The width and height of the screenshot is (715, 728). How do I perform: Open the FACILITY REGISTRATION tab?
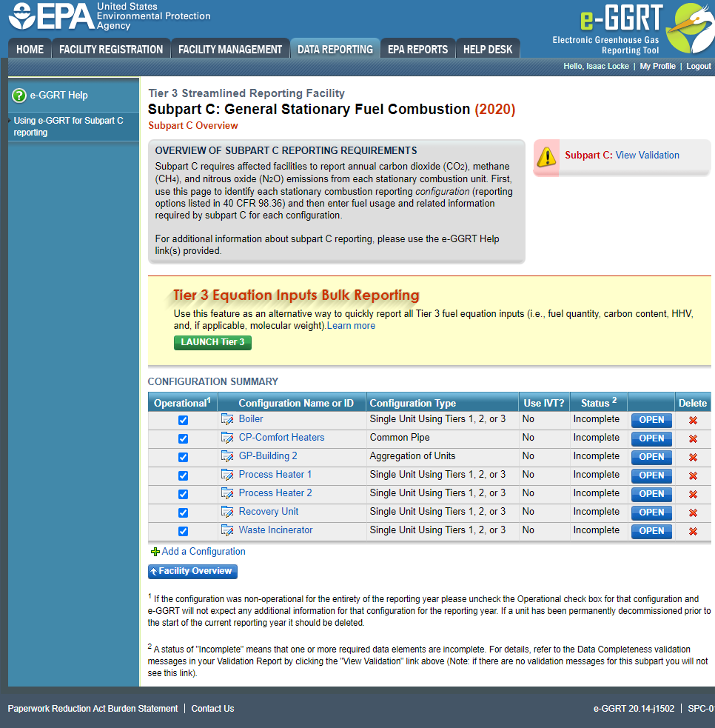[111, 49]
